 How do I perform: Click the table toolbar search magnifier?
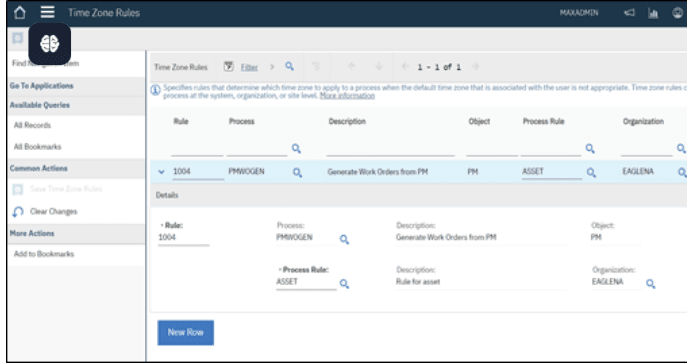(290, 66)
